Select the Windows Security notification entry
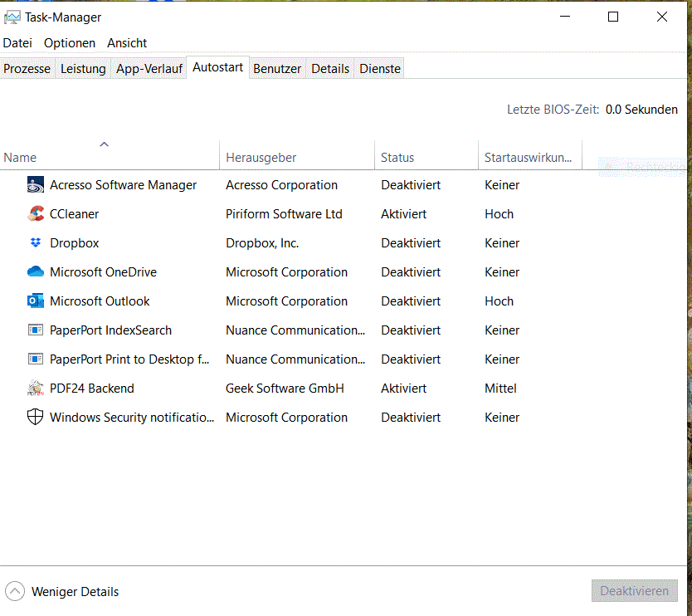692x616 pixels. (x=132, y=418)
